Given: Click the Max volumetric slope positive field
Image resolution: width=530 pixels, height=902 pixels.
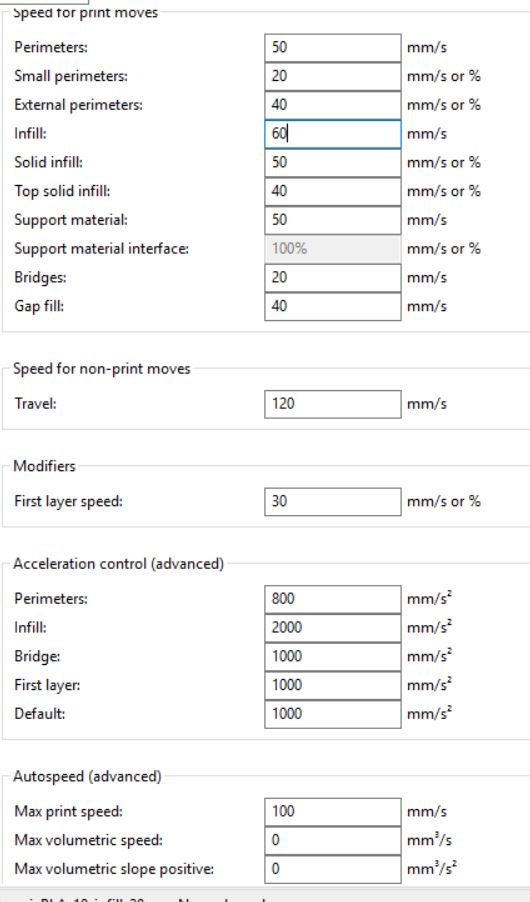Looking at the screenshot, I should coord(333,870).
